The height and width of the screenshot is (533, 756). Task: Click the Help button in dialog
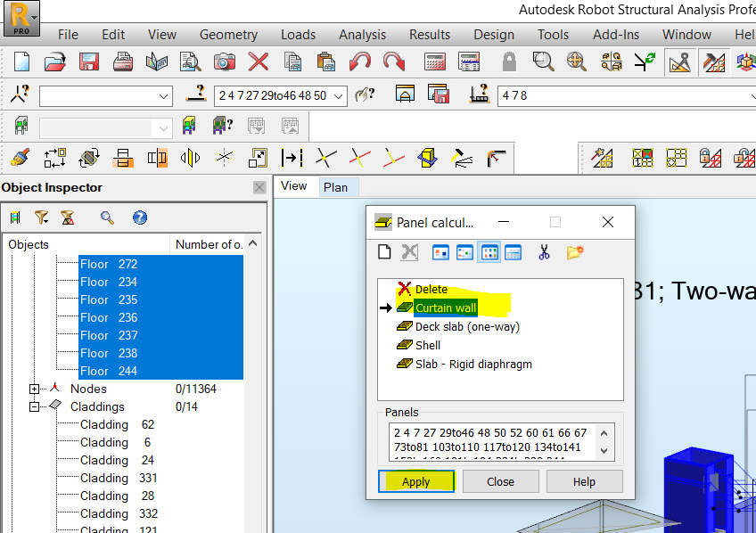tap(584, 481)
